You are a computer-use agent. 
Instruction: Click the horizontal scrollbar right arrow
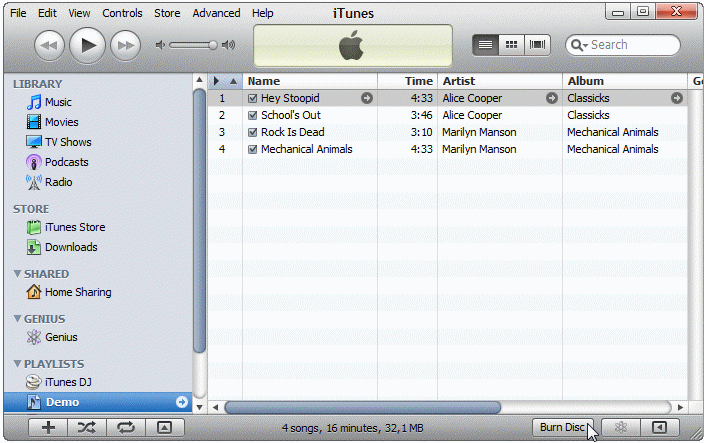[680, 408]
